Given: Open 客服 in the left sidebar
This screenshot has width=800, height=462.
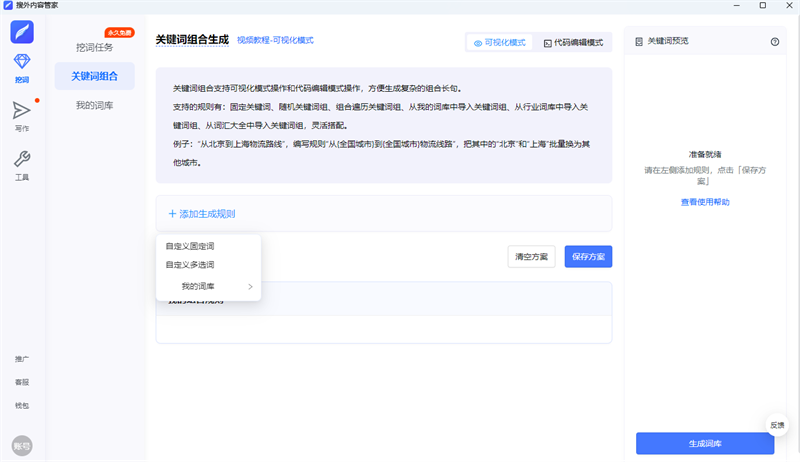Looking at the screenshot, I should coord(22,382).
